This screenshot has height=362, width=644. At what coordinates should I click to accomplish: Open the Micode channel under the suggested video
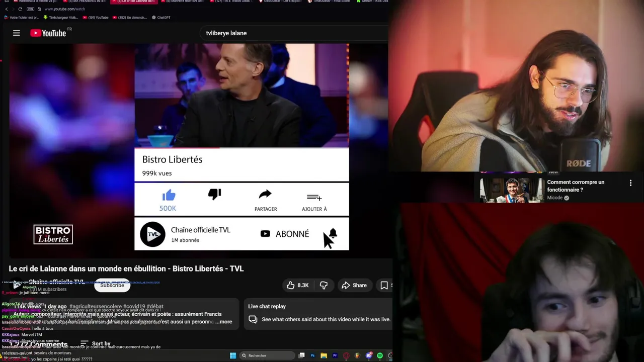click(x=555, y=198)
